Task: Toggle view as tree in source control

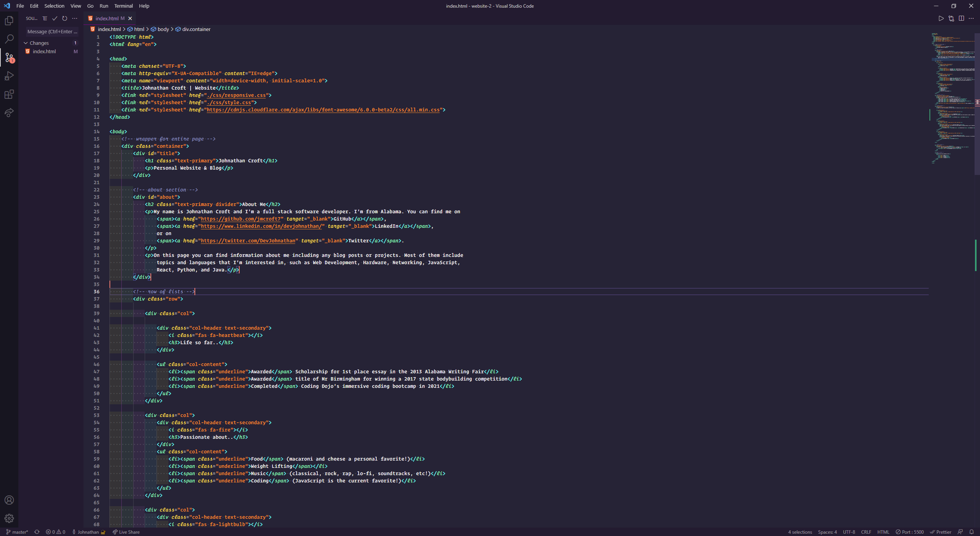Action: click(45, 18)
